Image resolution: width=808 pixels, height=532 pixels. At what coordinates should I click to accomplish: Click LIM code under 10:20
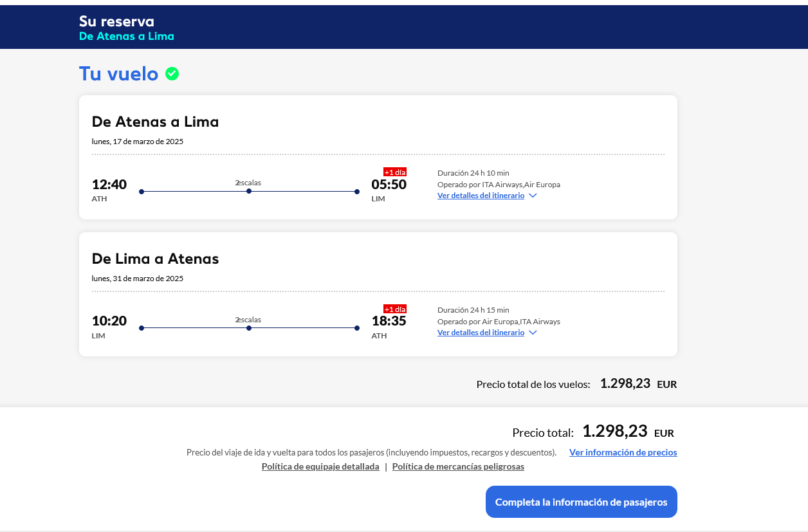[x=98, y=336]
